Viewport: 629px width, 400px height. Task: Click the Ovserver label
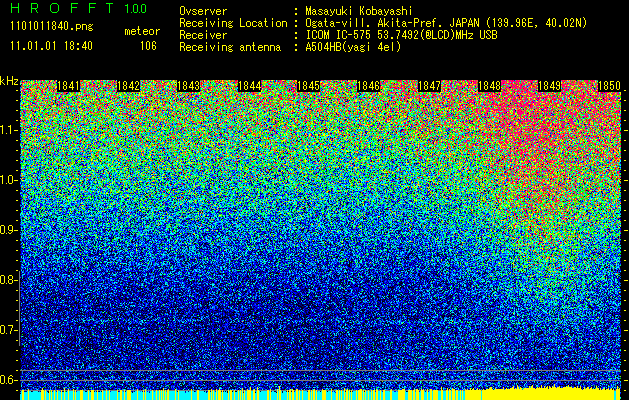pos(203,11)
